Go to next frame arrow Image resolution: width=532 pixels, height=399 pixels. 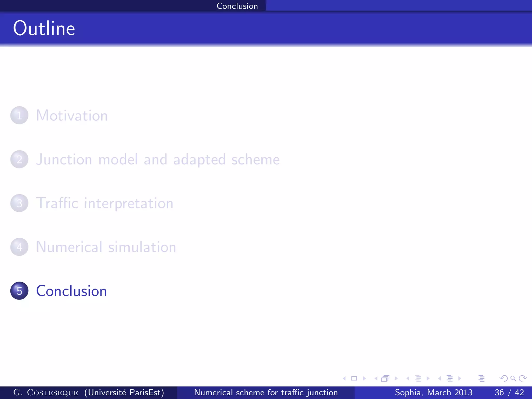396,378
